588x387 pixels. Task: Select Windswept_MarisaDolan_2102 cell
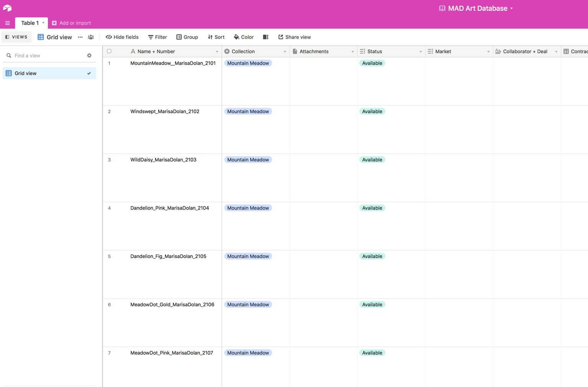tap(165, 112)
